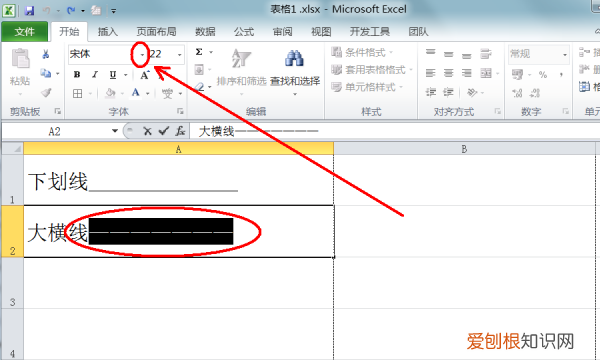Switch to the 开发工具 Developer tab
The height and width of the screenshot is (360, 600).
(x=370, y=32)
